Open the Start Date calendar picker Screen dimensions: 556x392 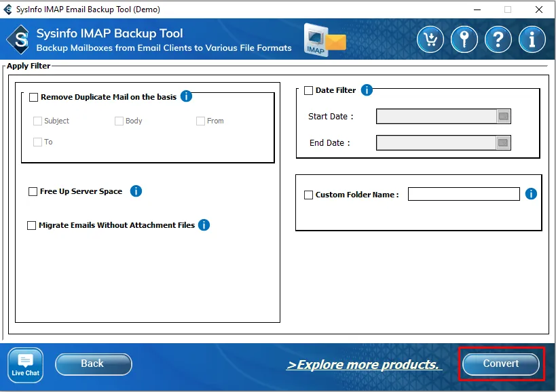[503, 117]
